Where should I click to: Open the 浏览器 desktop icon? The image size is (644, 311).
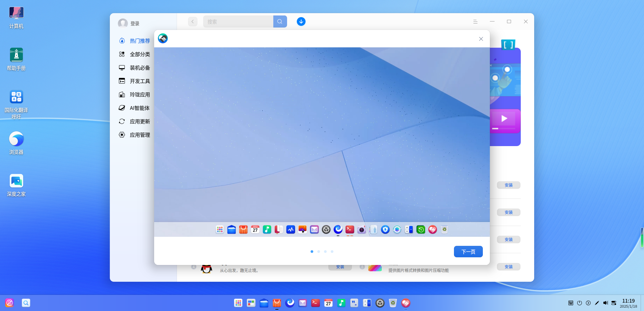pyautogui.click(x=16, y=143)
